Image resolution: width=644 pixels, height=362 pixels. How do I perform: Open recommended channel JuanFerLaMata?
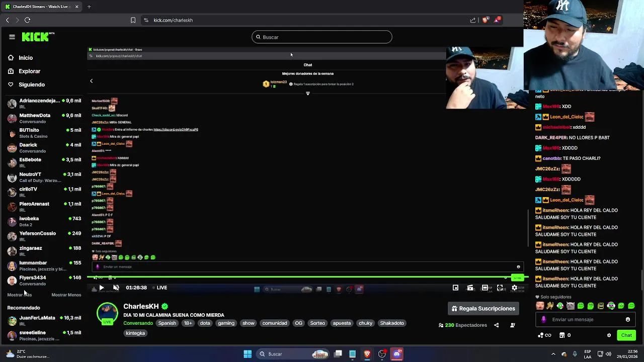point(44,321)
